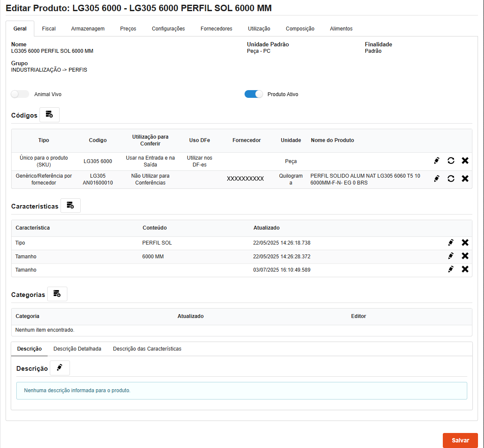
Task: Disable the Produto Ativo toggle
Action: point(254,94)
